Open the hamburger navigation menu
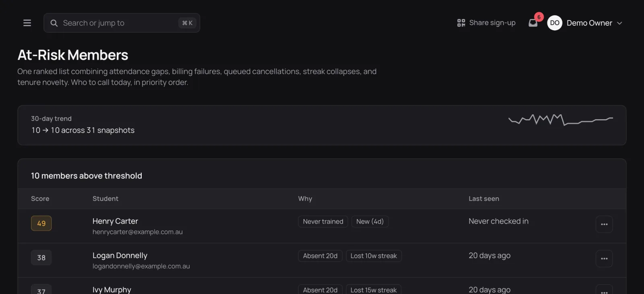 tap(27, 23)
